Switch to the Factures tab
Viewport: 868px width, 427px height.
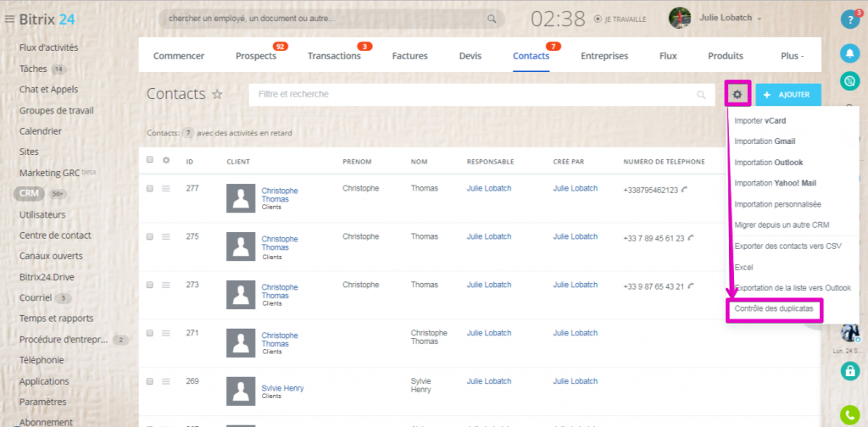[x=409, y=56]
